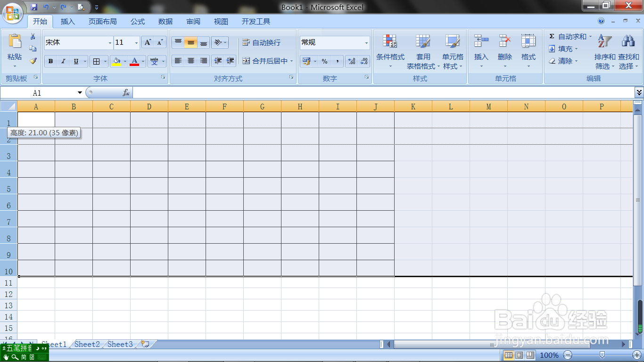Open 套用表格格式 table format gallery

tap(423, 52)
